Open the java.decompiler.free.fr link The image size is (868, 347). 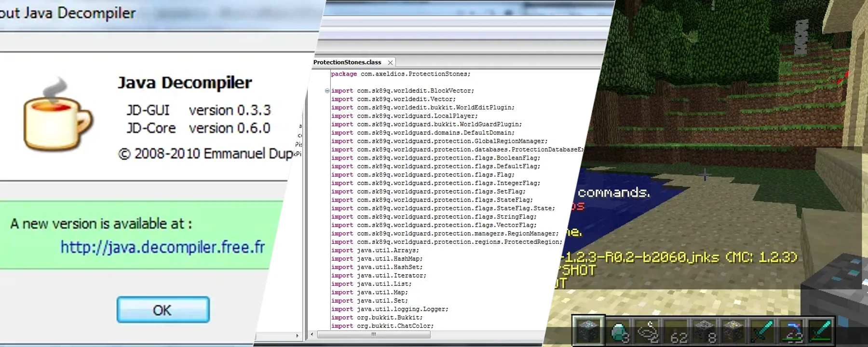point(163,247)
